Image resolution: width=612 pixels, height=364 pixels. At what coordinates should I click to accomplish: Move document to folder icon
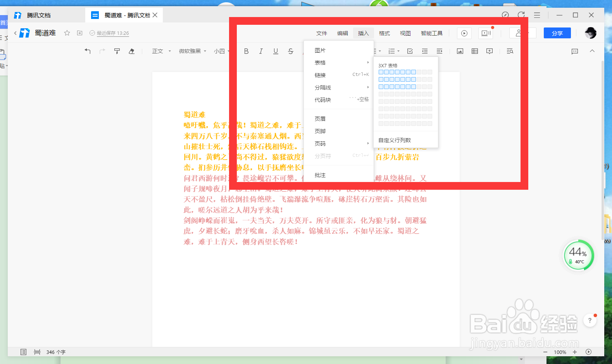coord(79,33)
